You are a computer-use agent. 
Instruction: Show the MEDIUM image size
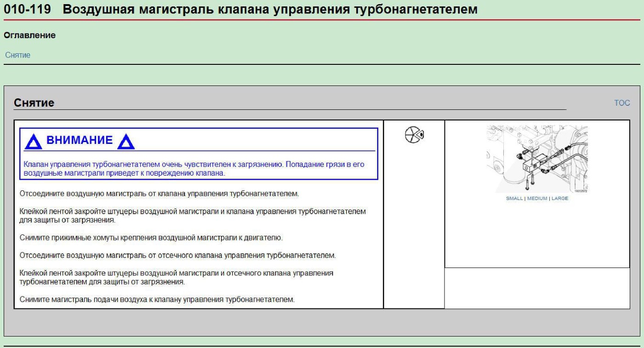[x=537, y=199]
